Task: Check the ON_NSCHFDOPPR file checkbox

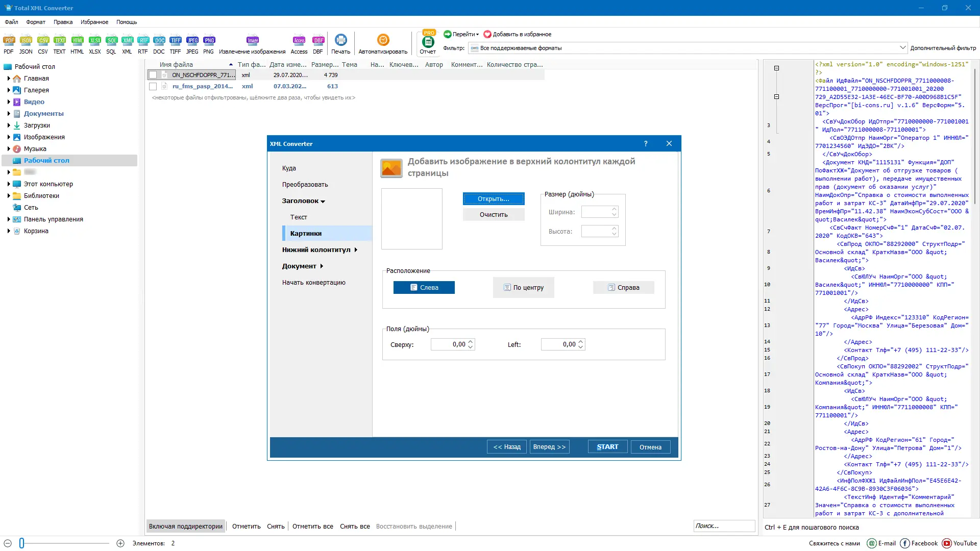Action: [153, 75]
